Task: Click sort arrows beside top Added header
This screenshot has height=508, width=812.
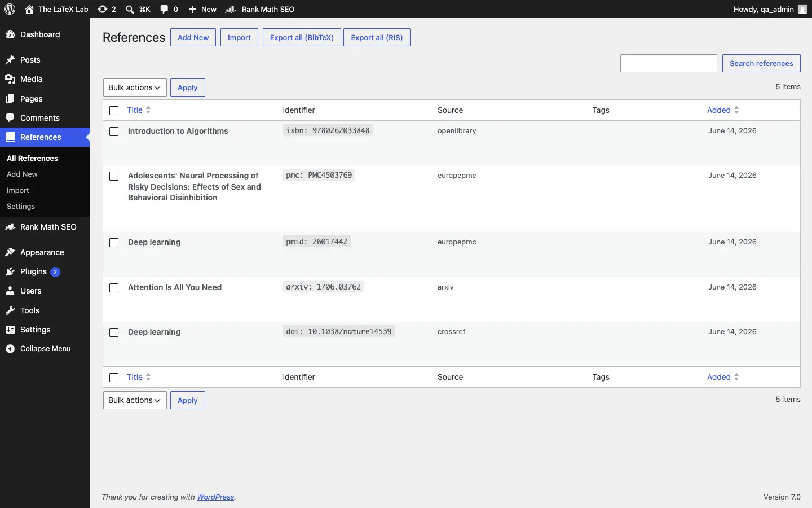Action: (x=736, y=110)
